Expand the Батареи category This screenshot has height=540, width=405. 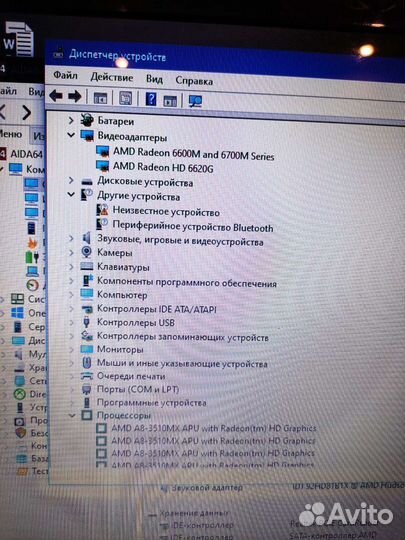(x=71, y=120)
